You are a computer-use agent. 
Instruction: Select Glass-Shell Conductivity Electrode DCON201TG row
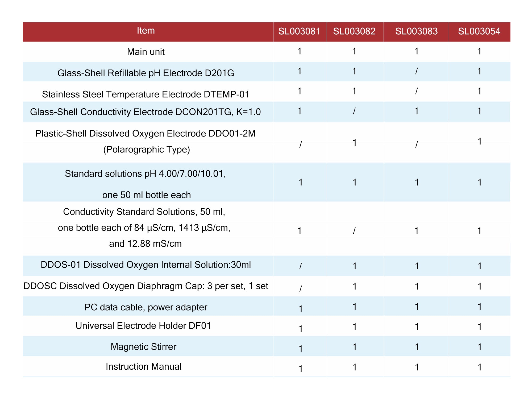point(146,112)
